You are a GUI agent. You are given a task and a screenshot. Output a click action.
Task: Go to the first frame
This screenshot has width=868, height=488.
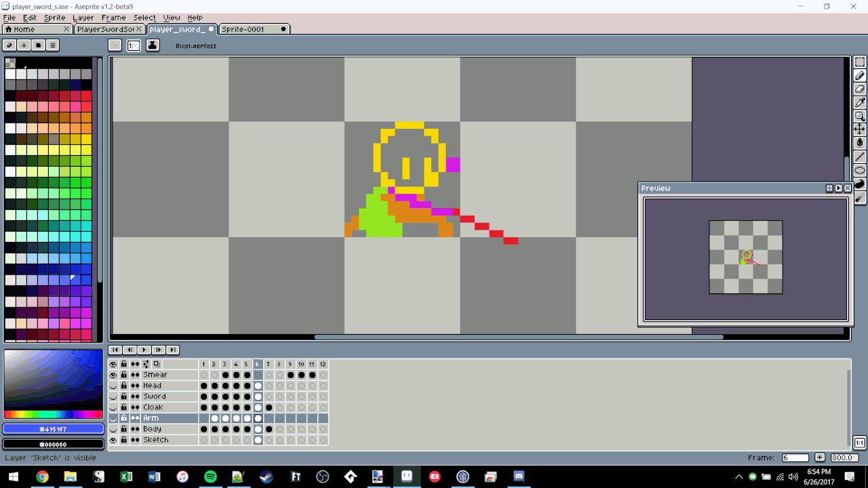(115, 350)
